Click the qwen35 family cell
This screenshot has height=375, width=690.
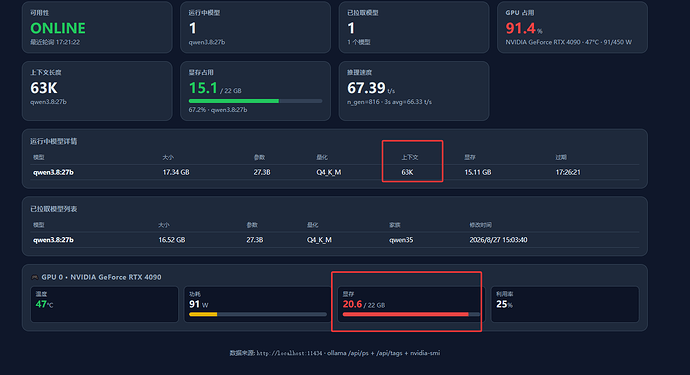click(401, 240)
